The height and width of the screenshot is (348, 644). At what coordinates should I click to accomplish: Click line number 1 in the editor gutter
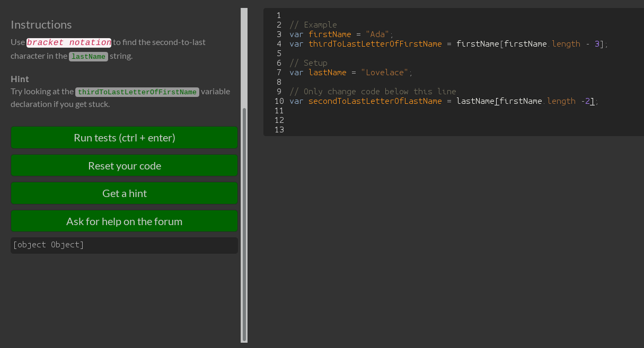point(279,15)
